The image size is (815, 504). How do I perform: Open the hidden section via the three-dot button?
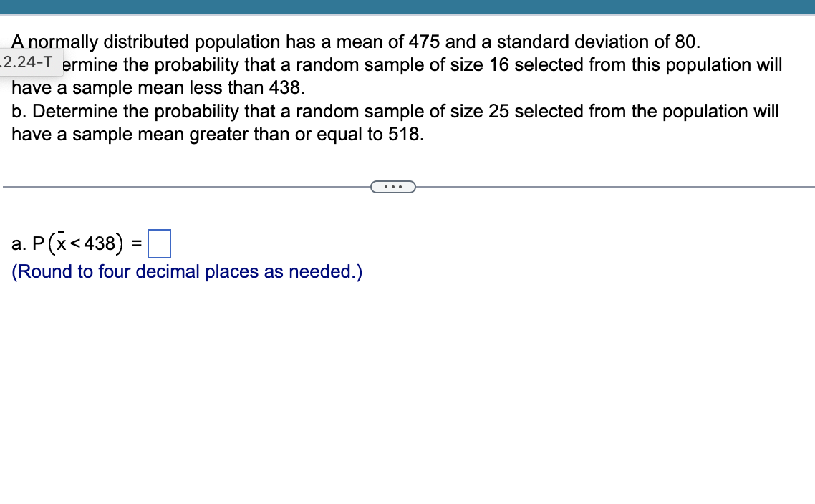coord(392,186)
